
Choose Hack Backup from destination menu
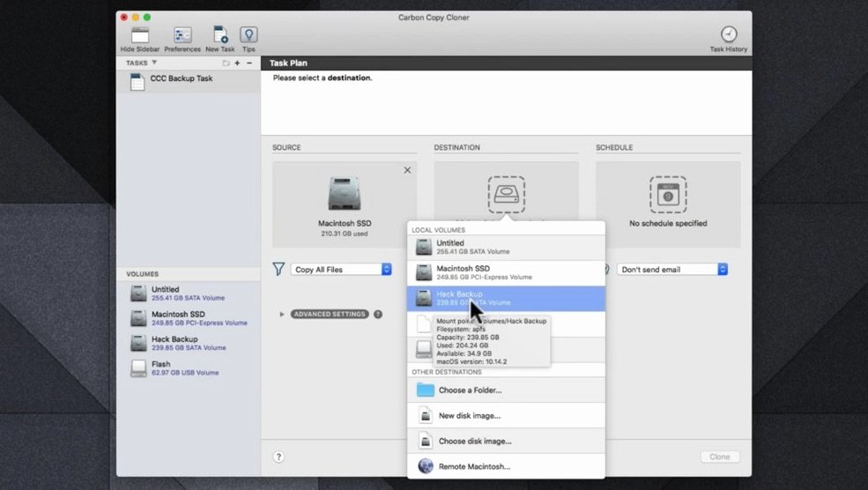(x=506, y=299)
